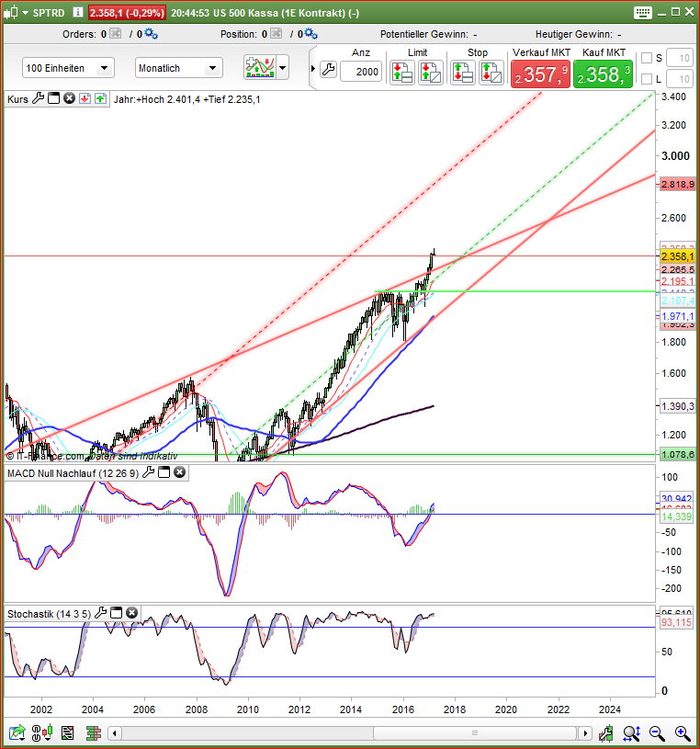Click Stochastik value label 93,115
This screenshot has width=700, height=749.
[676, 622]
